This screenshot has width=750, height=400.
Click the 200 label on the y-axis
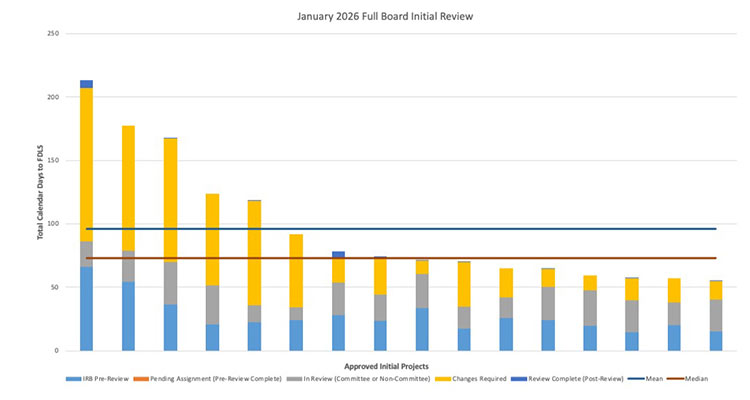pyautogui.click(x=53, y=97)
